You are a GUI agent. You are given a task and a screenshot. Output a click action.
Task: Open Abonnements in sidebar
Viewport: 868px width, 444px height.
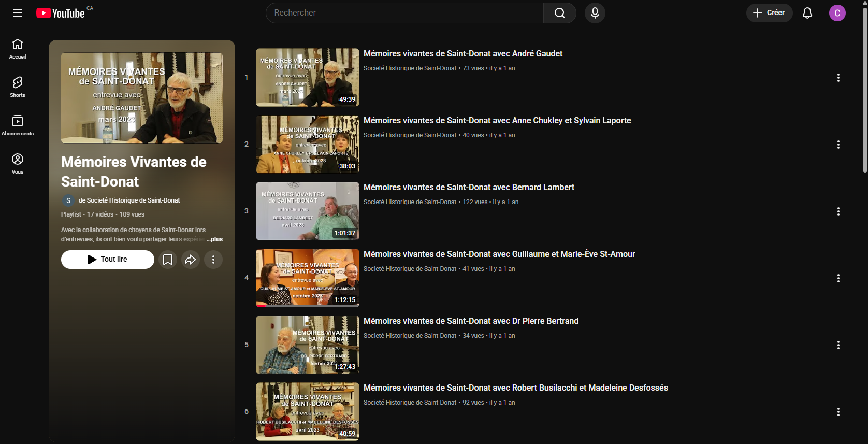18,125
